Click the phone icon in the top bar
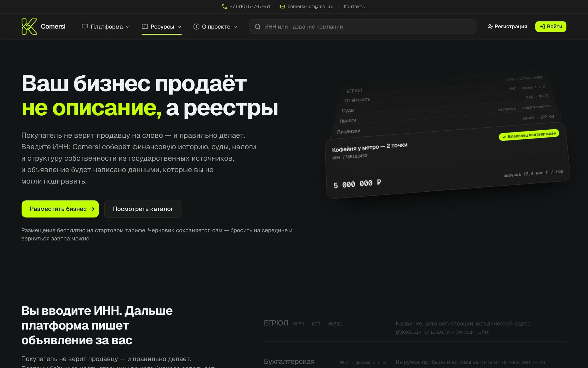Viewport: 588px width, 368px height. pos(224,6)
